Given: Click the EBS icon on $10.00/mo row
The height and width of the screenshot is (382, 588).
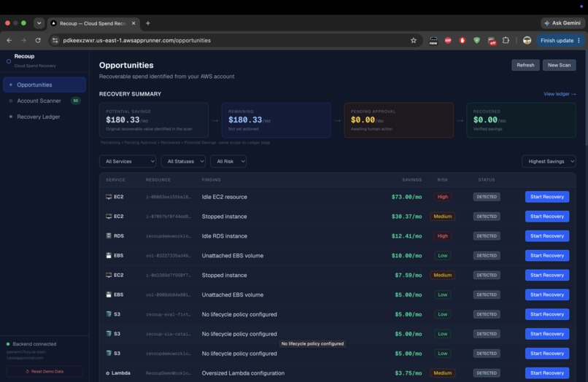Looking at the screenshot, I should [x=109, y=256].
